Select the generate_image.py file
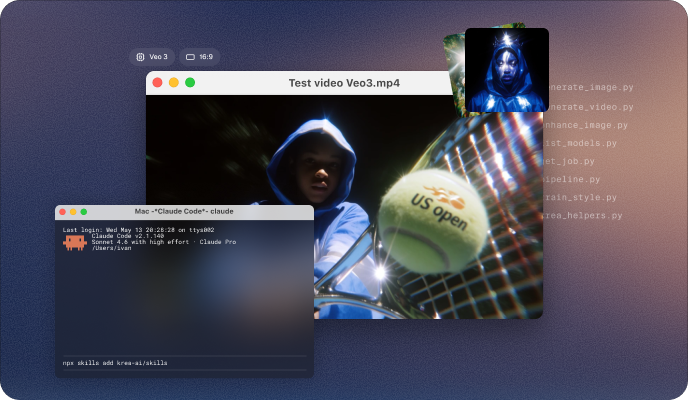 tap(589, 87)
